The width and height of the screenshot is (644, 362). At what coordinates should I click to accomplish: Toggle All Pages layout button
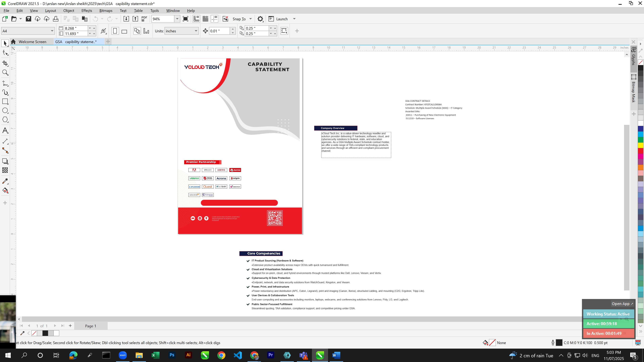pos(137,31)
